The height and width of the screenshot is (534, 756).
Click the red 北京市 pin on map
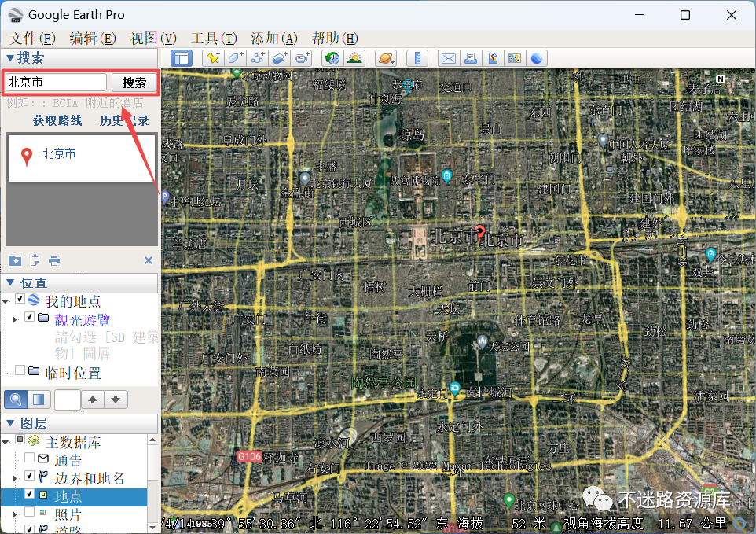pos(479,234)
